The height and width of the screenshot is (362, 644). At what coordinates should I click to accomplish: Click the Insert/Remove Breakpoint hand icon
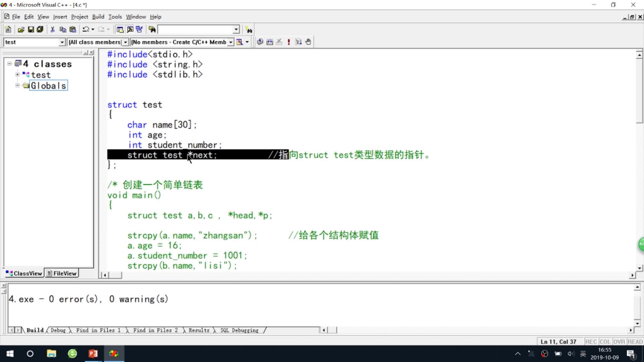pyautogui.click(x=308, y=42)
